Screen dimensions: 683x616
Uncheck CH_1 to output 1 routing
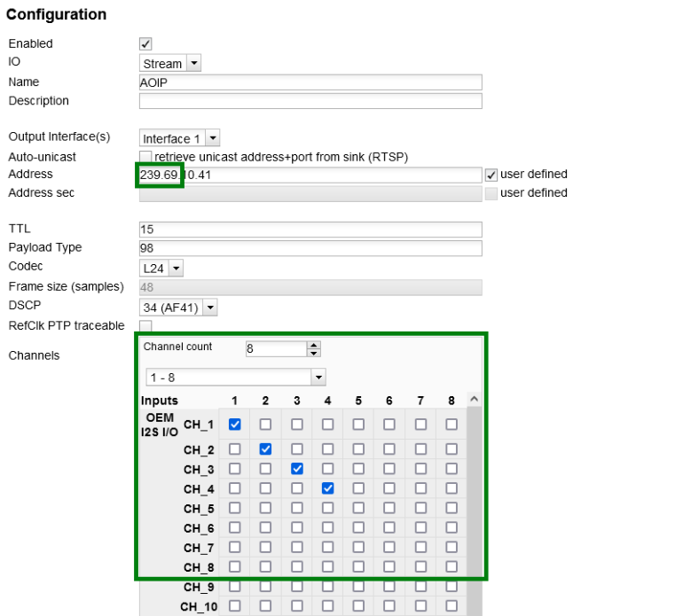tap(235, 424)
